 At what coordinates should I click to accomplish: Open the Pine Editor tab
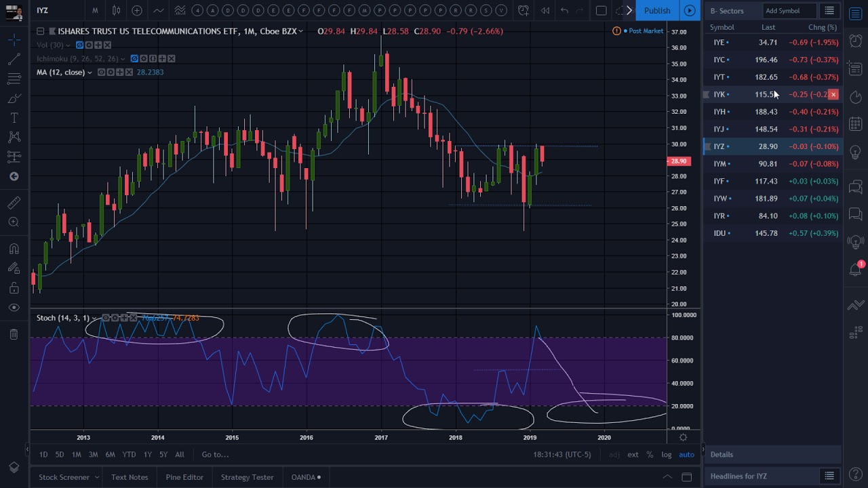pos(184,477)
